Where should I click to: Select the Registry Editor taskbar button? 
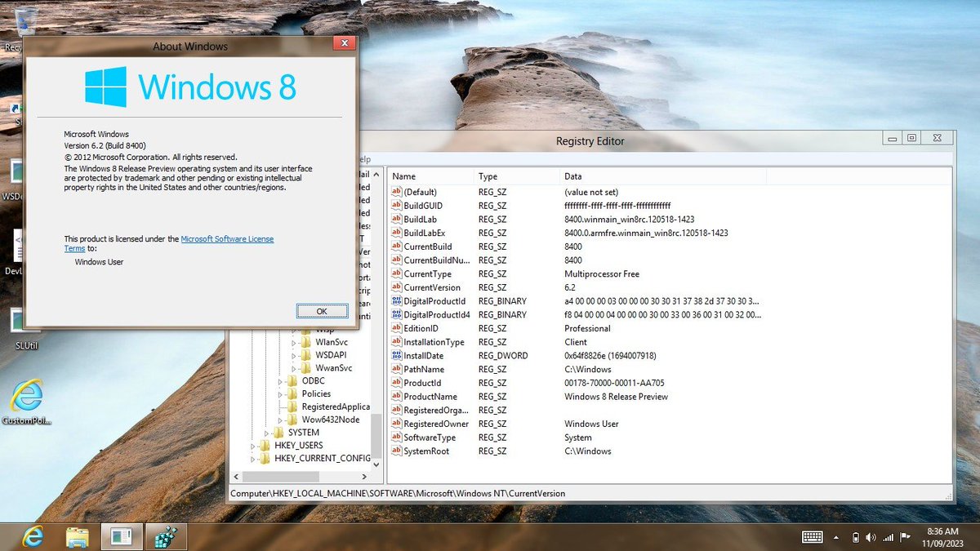pos(166,536)
